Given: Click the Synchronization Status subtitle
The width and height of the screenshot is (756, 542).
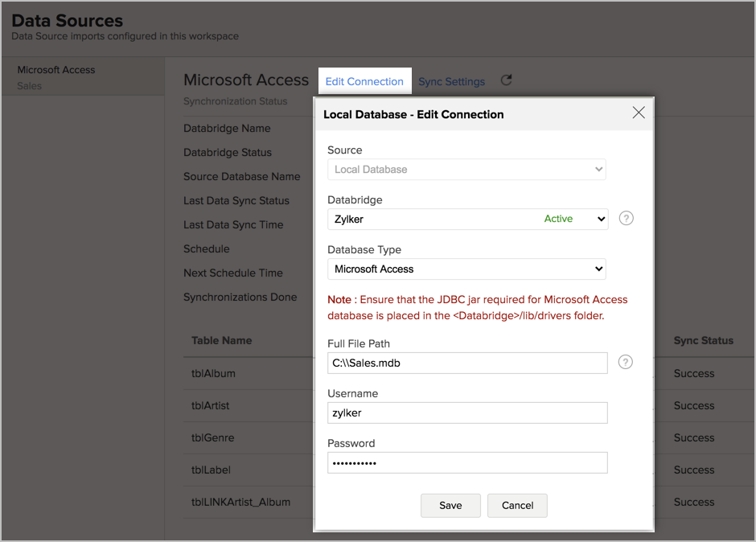Looking at the screenshot, I should [236, 101].
